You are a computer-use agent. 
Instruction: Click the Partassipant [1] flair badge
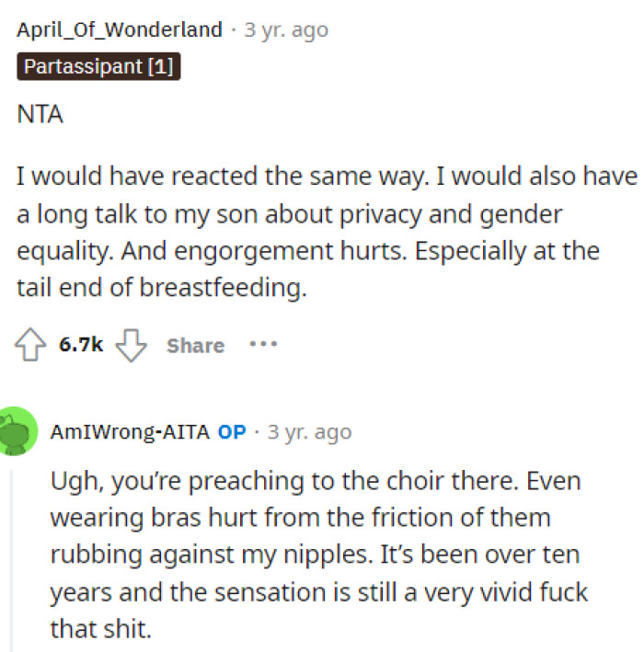(x=98, y=67)
